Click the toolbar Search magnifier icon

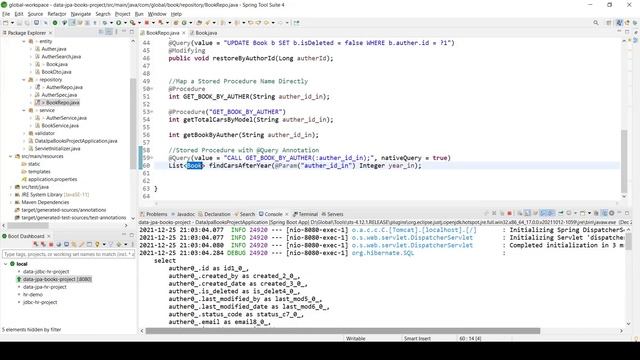tap(596, 23)
